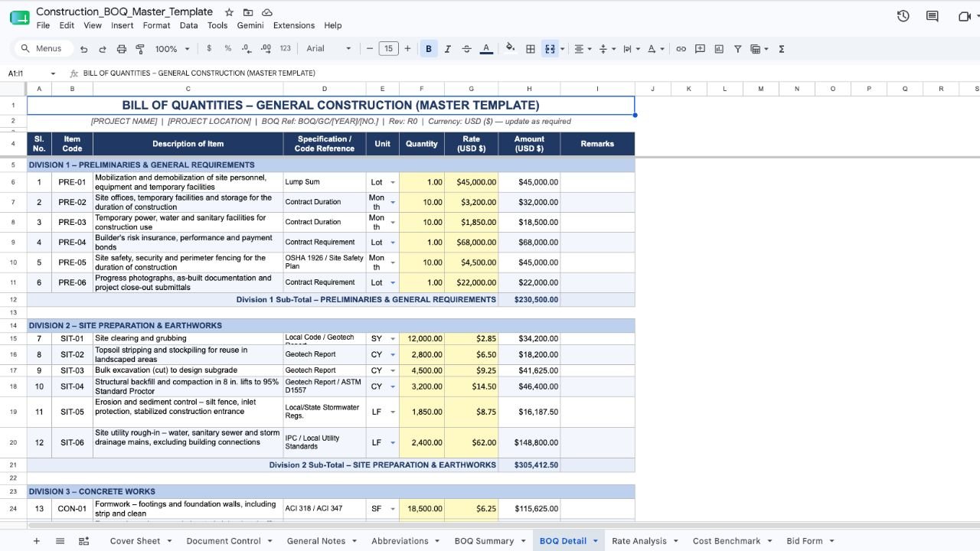
Task: Click the Division 2 Sub-Total amount $305,412.50
Action: pos(529,465)
